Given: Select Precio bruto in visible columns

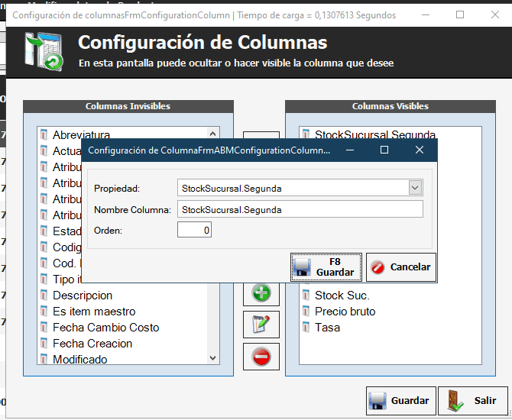Looking at the screenshot, I should [345, 312].
